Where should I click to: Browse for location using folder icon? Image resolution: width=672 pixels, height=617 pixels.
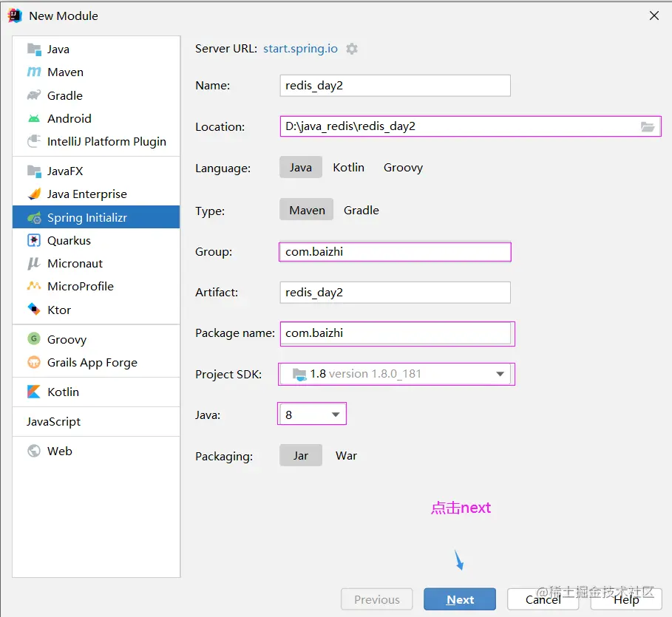pos(648,126)
